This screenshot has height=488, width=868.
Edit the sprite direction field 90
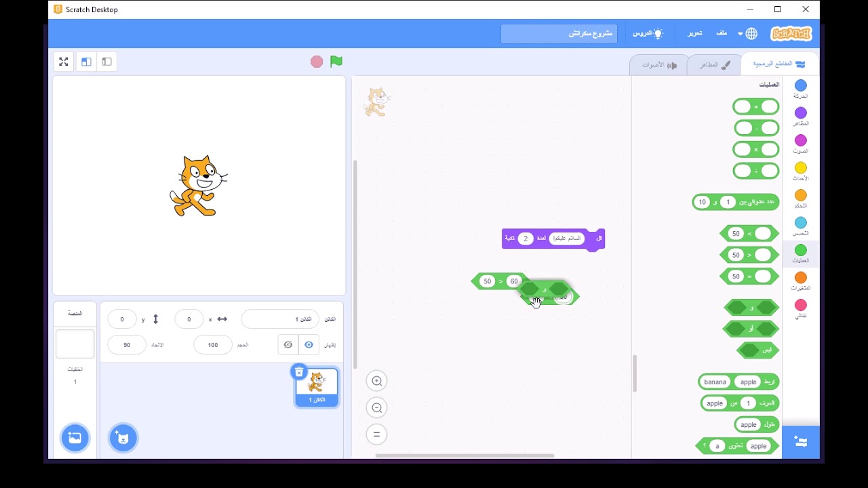click(x=127, y=345)
